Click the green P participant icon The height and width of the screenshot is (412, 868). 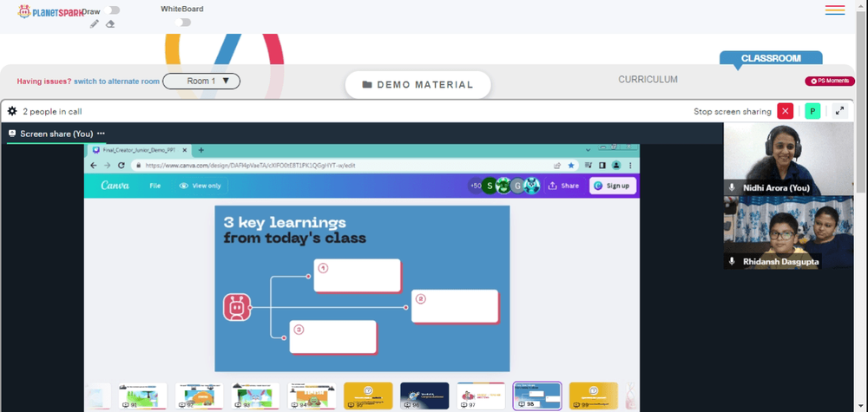[812, 111]
